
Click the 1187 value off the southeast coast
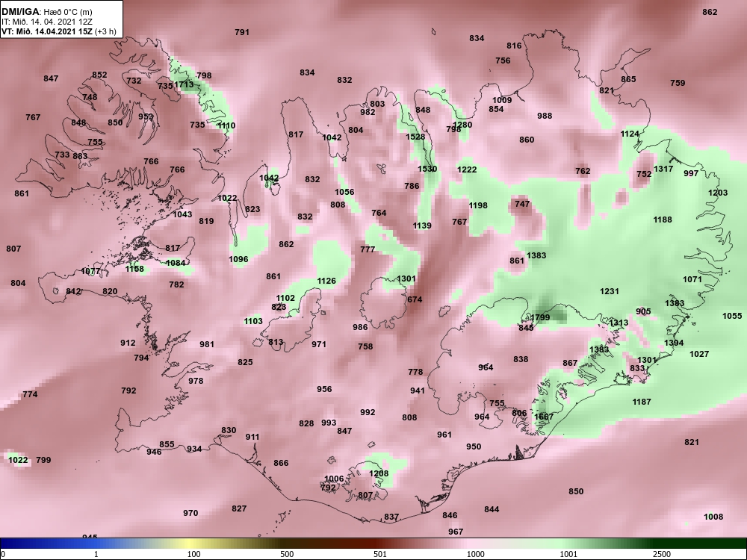642,402
